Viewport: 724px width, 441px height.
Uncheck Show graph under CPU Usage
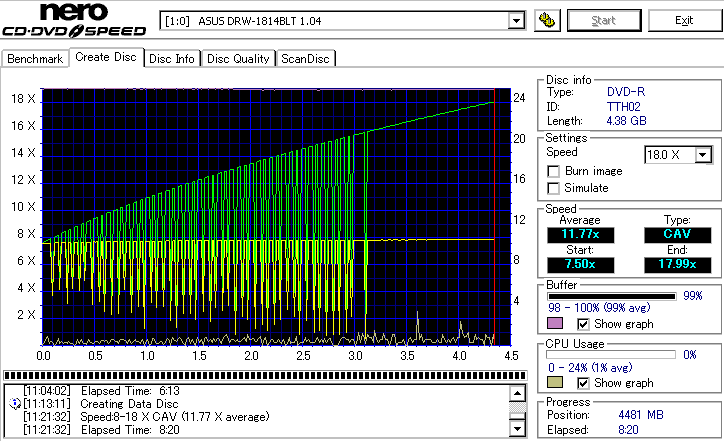584,383
